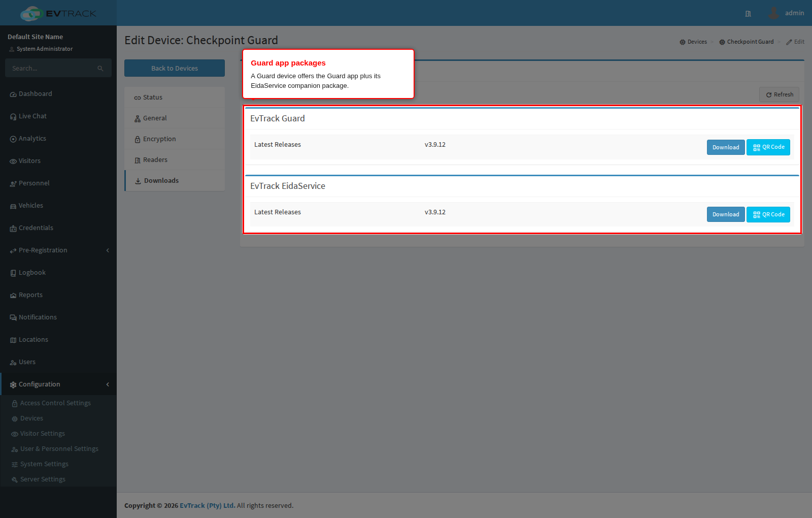Click the search magnifier icon in the sidebar
Screen dimensions: 812x518
100,69
